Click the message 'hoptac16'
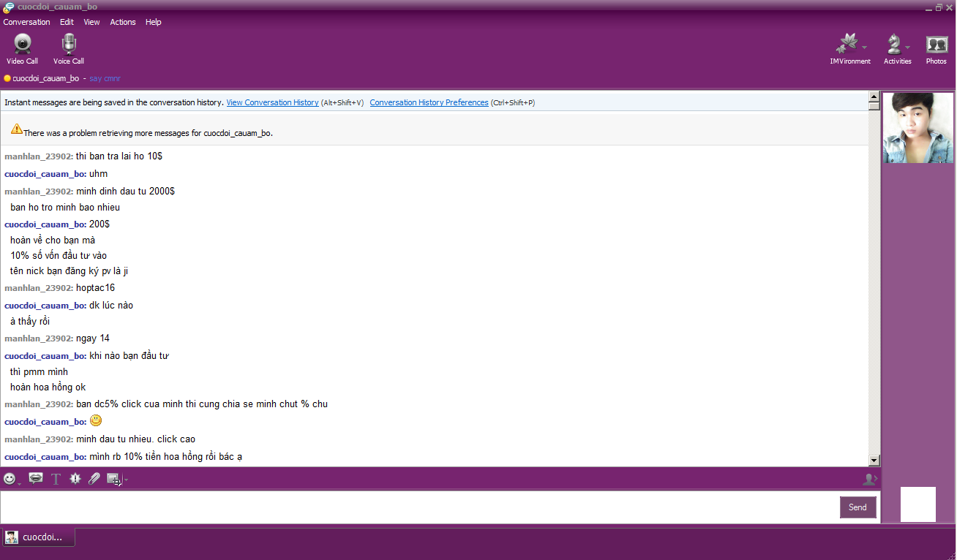This screenshot has height=560, width=957. point(95,288)
